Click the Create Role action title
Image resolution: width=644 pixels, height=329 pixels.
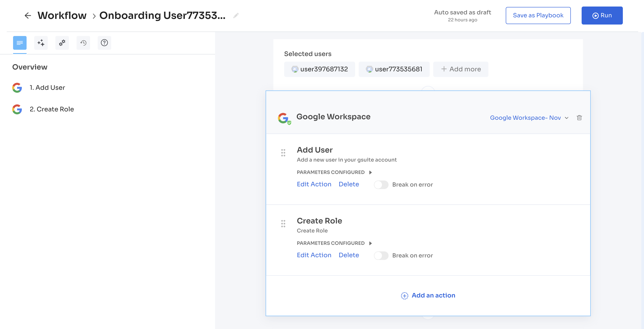pos(319,221)
